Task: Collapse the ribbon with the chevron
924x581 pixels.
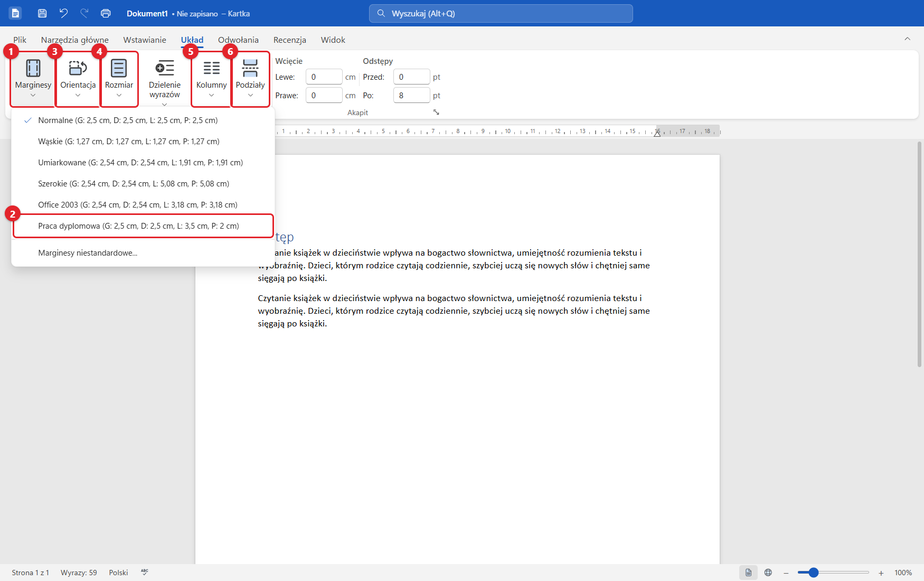Action: pos(907,39)
